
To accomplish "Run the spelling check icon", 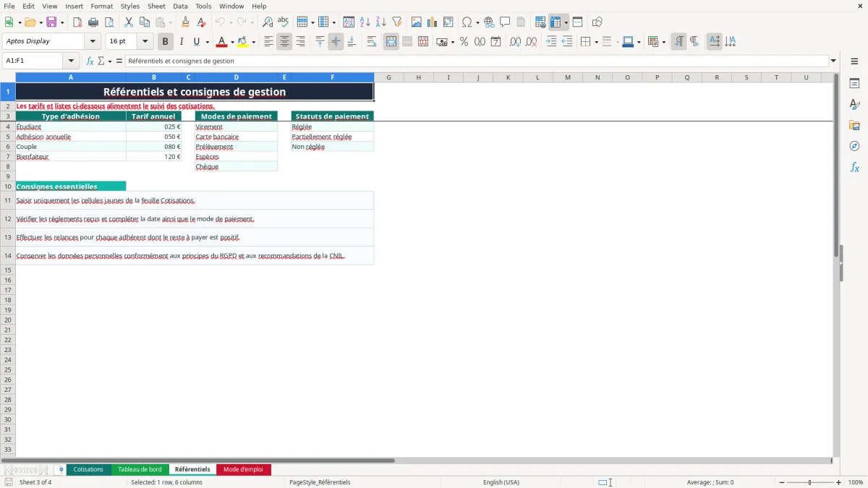I will pos(284,22).
